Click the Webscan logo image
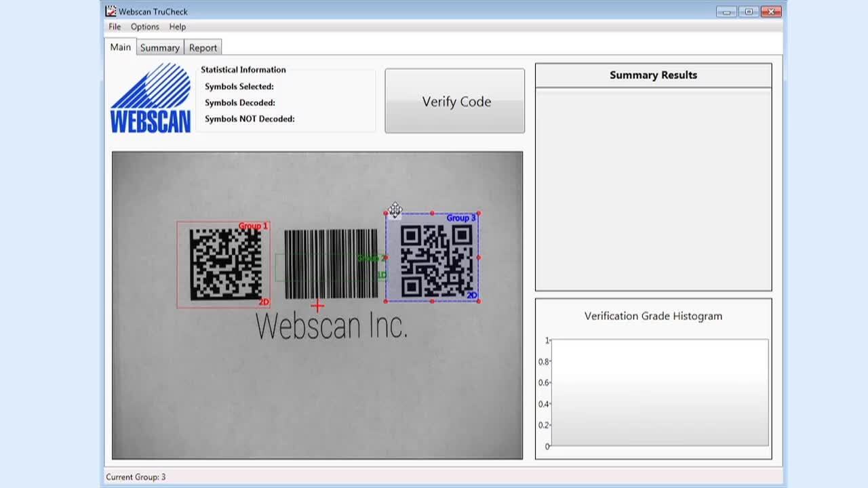This screenshot has width=868, height=488. point(151,98)
